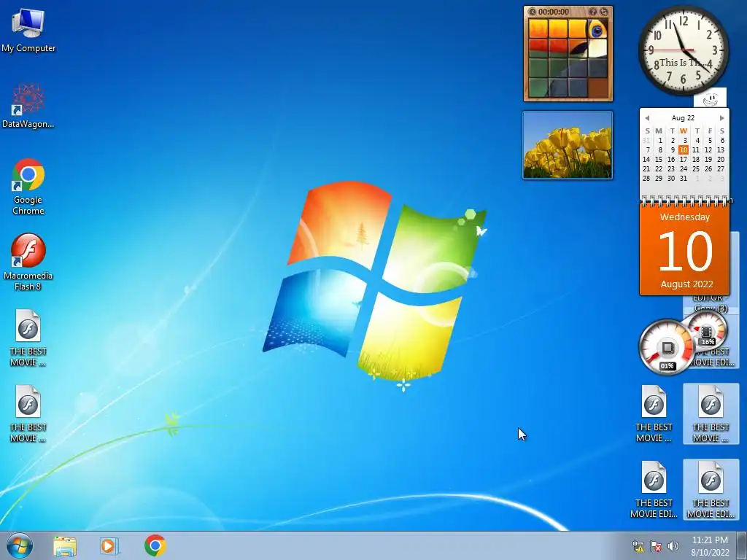Select date 6 in the calendar grid
The image size is (747, 560).
[x=722, y=140]
